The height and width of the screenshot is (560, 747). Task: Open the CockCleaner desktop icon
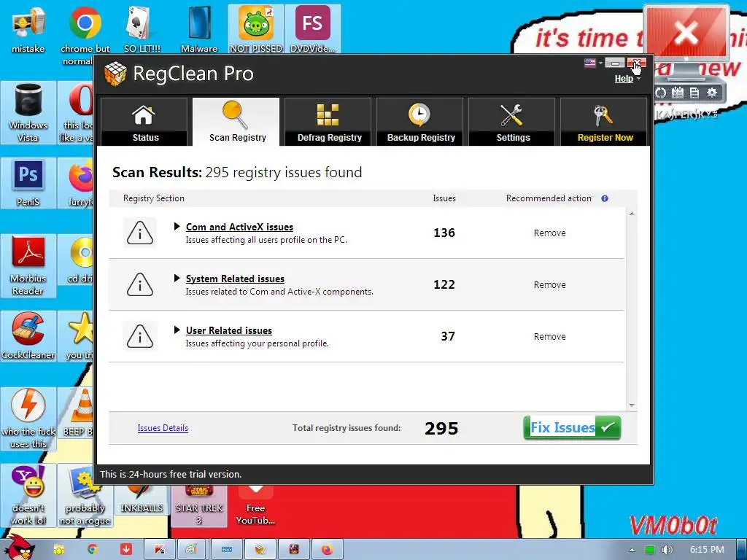point(28,336)
